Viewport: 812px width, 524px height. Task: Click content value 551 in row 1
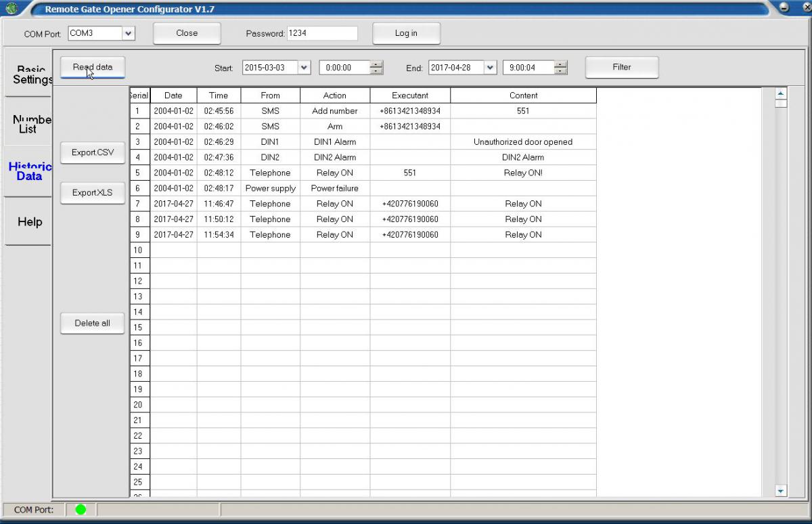523,111
